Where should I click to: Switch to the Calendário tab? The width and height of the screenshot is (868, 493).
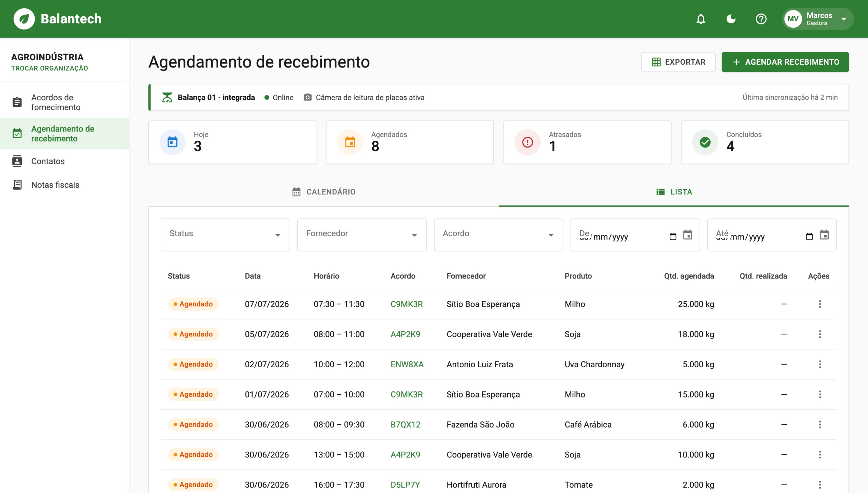point(323,192)
